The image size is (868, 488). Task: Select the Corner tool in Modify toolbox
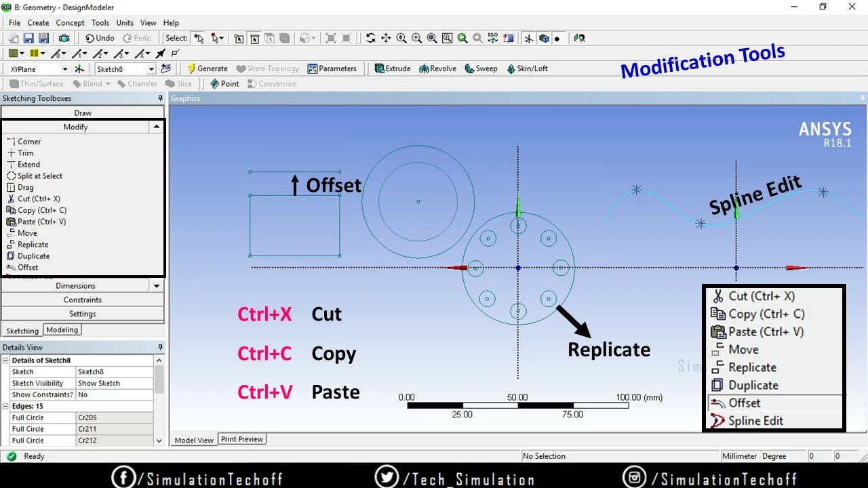click(x=29, y=142)
